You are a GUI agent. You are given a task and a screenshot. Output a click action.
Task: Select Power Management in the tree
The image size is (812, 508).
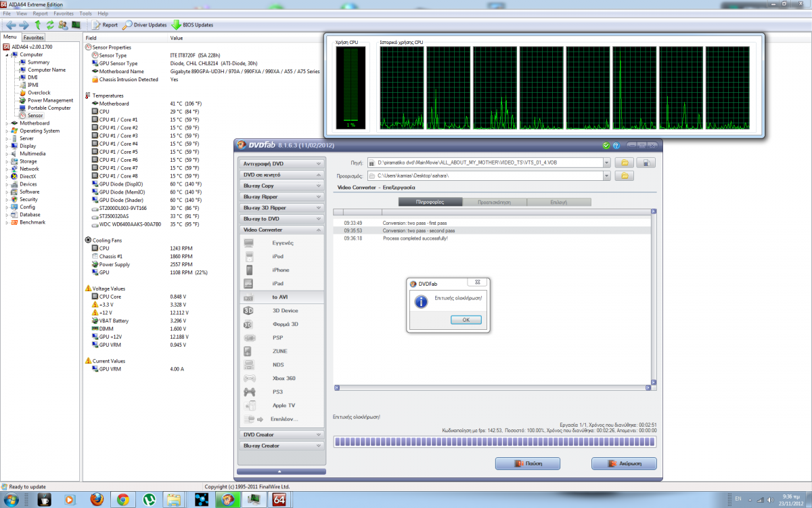coord(50,100)
